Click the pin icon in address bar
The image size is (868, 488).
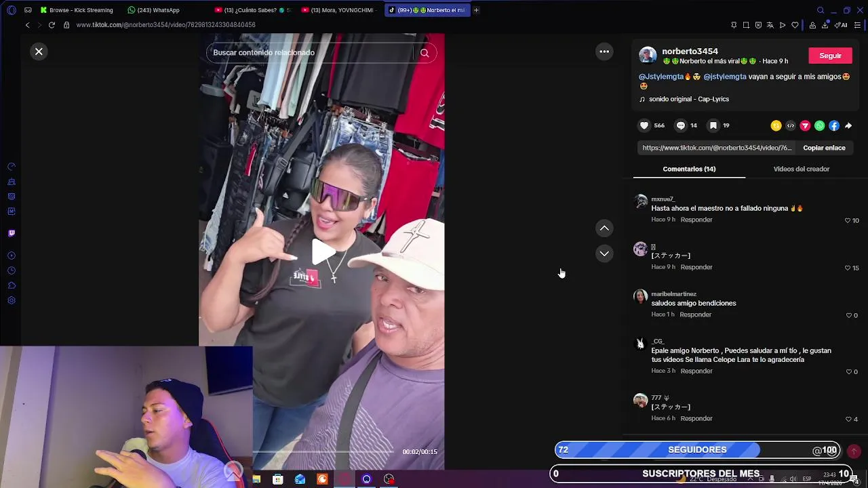tap(734, 25)
